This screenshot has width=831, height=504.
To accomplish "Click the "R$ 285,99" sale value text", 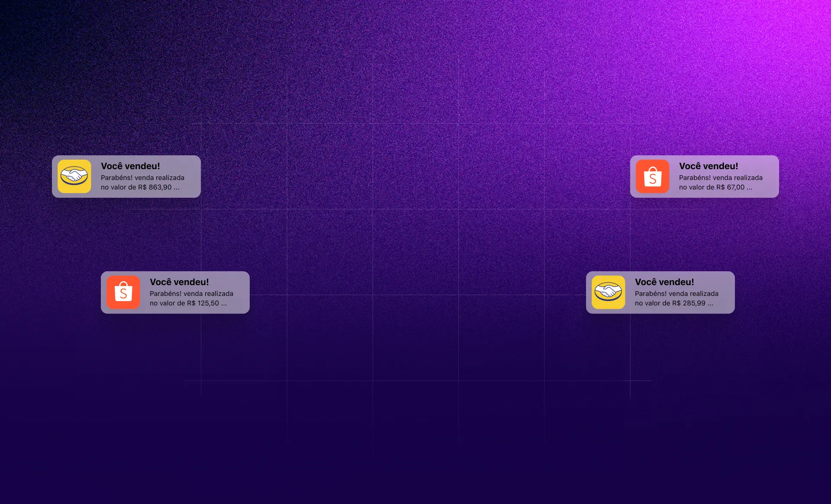I will click(689, 303).
